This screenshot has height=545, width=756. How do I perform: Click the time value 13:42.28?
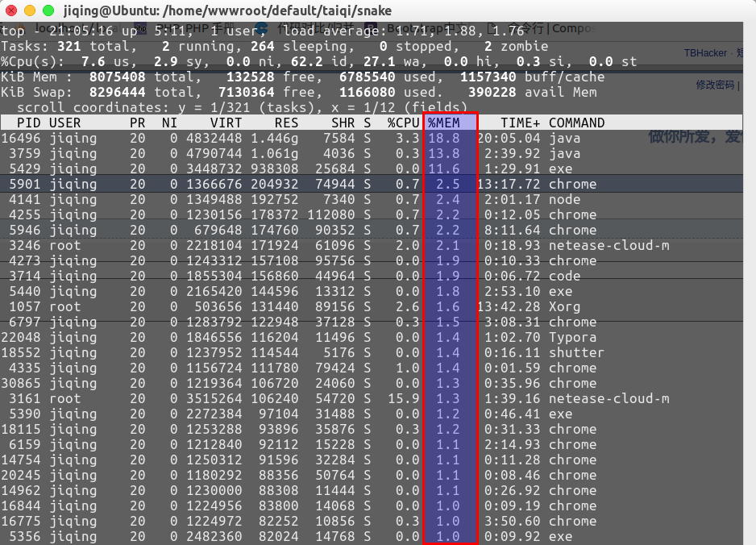[509, 306]
